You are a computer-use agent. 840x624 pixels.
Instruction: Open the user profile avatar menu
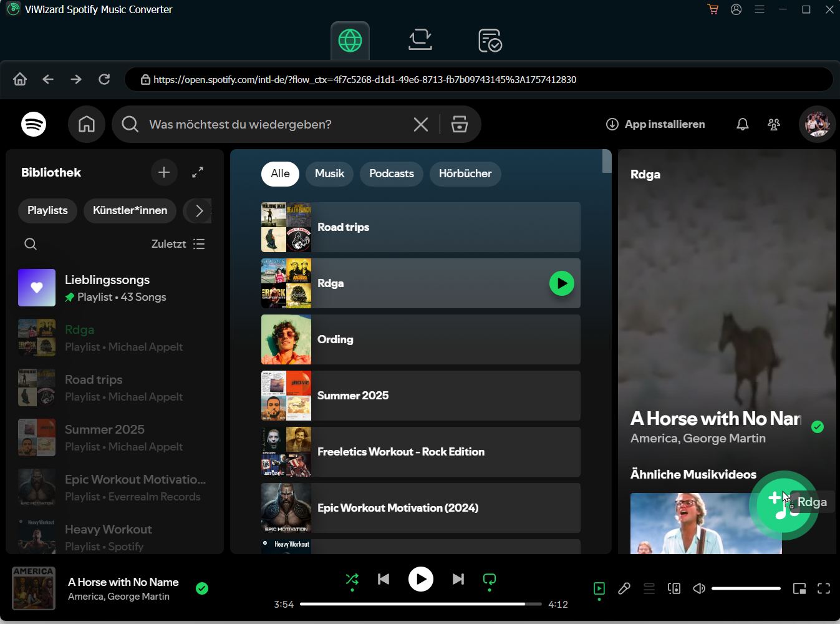tap(818, 124)
